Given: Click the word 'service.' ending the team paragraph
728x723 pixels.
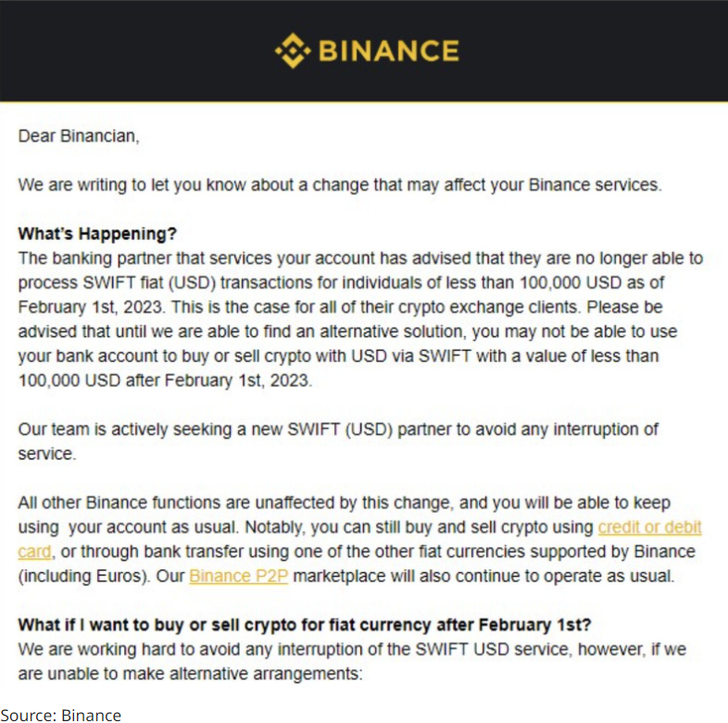Looking at the screenshot, I should point(47,454).
